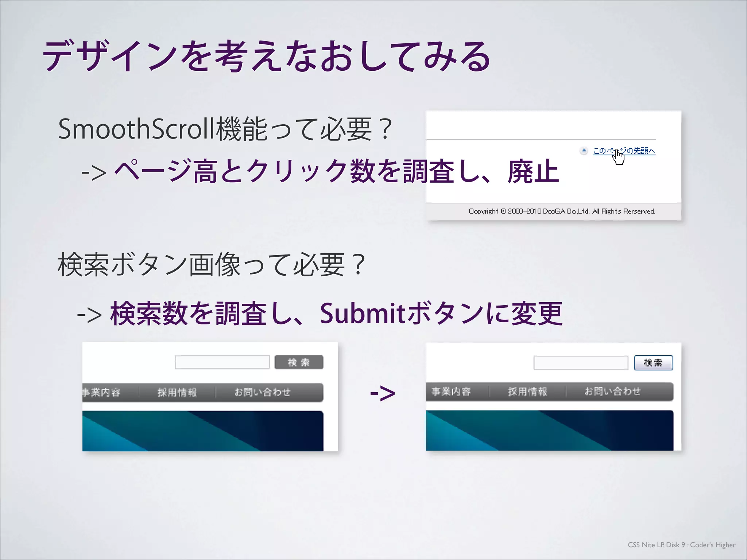Screen dimensions: 747x560
Task: Click the このページの先頭へ link
Action: click(624, 151)
